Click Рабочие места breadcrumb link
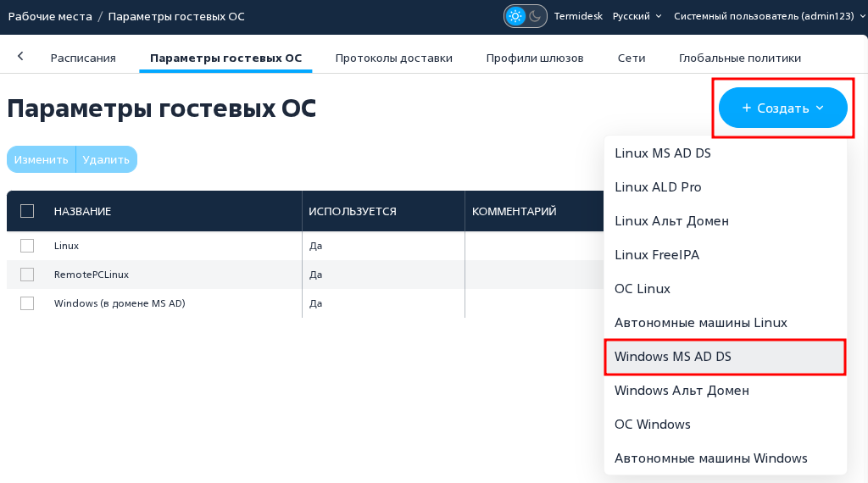 pos(50,16)
